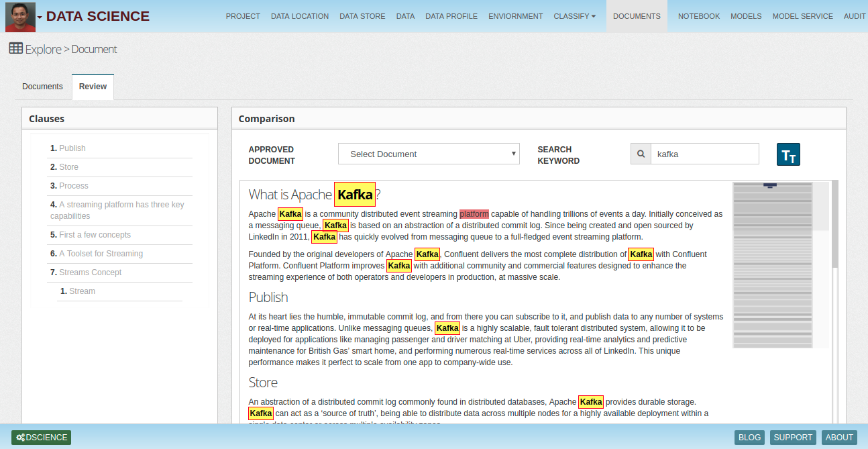Open the 'Streams Concept' clause
The image size is (868, 449).
click(x=91, y=272)
